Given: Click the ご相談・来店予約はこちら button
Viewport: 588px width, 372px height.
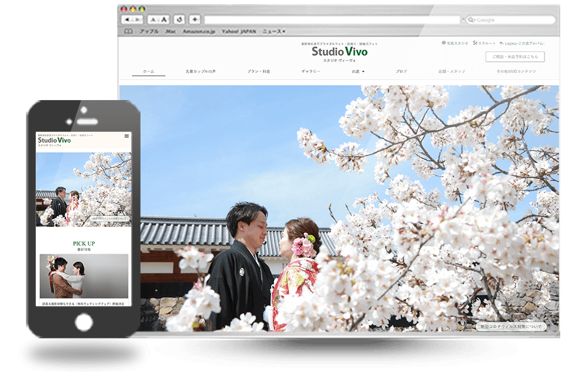Looking at the screenshot, I should pos(514,57).
